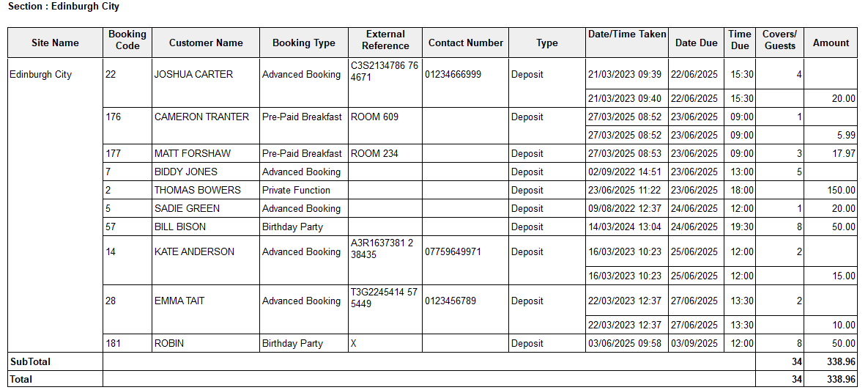Click the Customer Name column header
This screenshot has height=390, width=868.
point(206,43)
